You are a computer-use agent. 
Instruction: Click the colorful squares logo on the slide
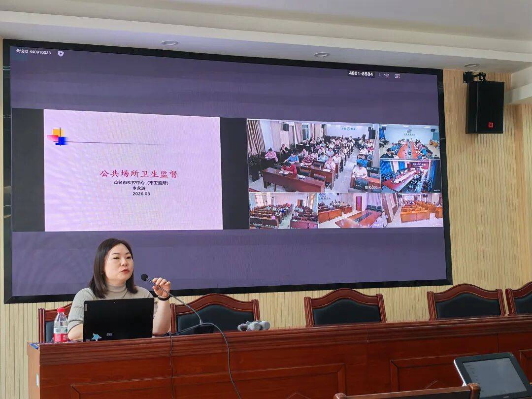click(x=57, y=136)
